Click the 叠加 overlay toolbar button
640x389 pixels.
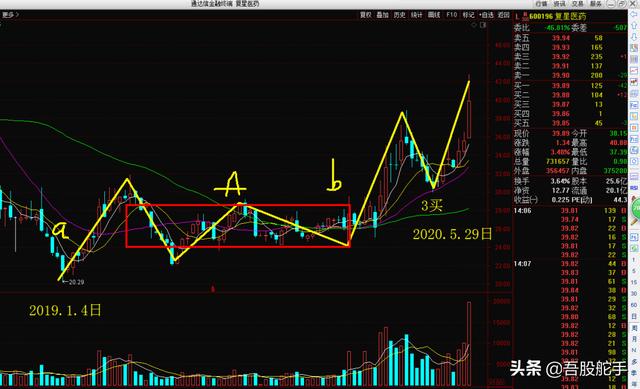point(382,15)
